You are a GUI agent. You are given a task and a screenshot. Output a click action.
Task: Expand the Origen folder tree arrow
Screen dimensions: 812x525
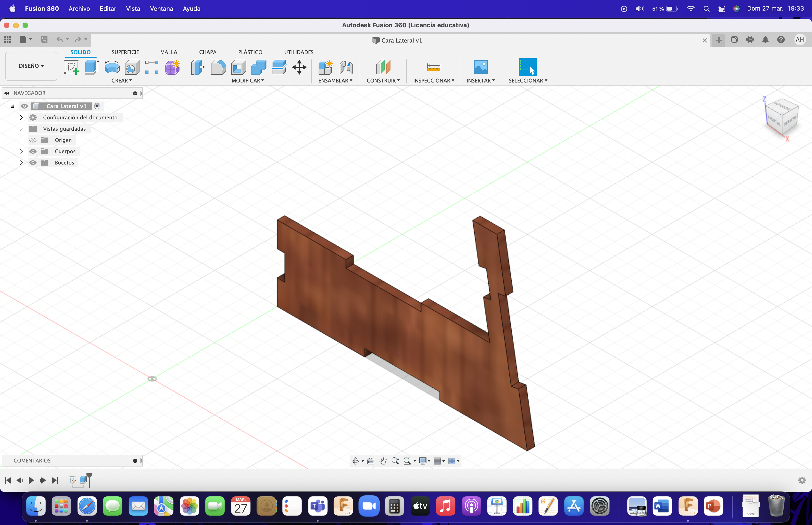pyautogui.click(x=21, y=140)
